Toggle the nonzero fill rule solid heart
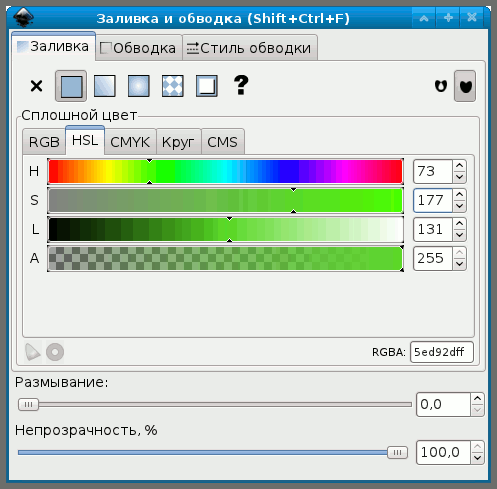Viewport: 497px width, 489px height. [465, 86]
